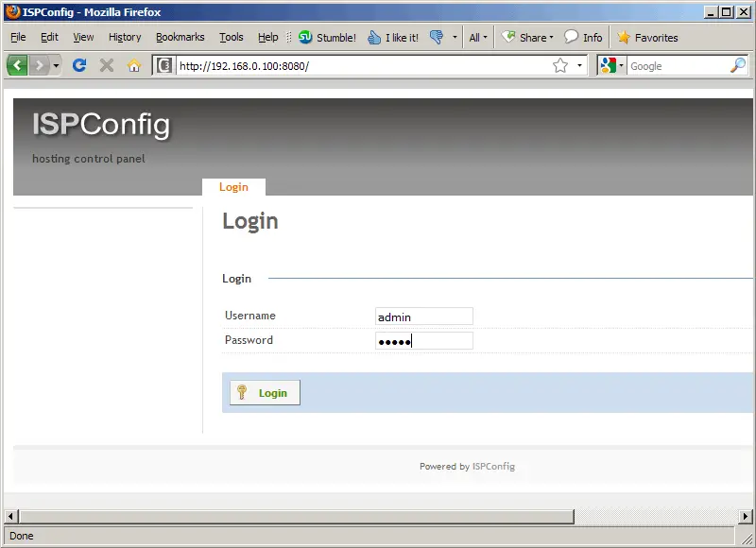Go to the Home page icon
Image resolution: width=756 pixels, height=548 pixels.
[134, 65]
